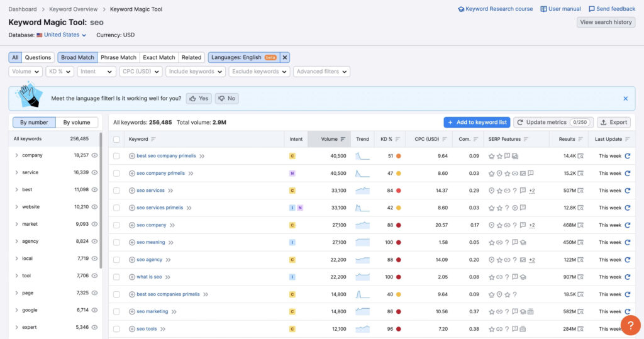This screenshot has width=644, height=339.
Task: Open SERP results icon for 'seo company' row
Action: [x=580, y=225]
